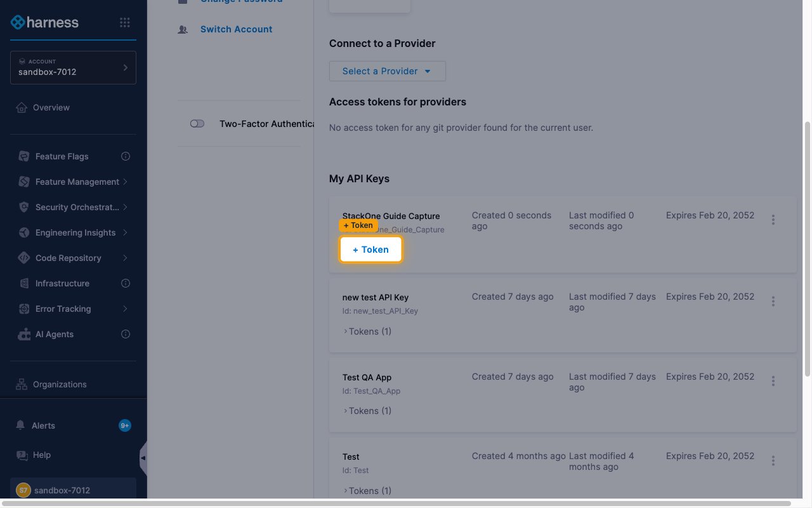Click the Infrastructure info icon
Viewport: 812px width, 508px height.
point(126,283)
